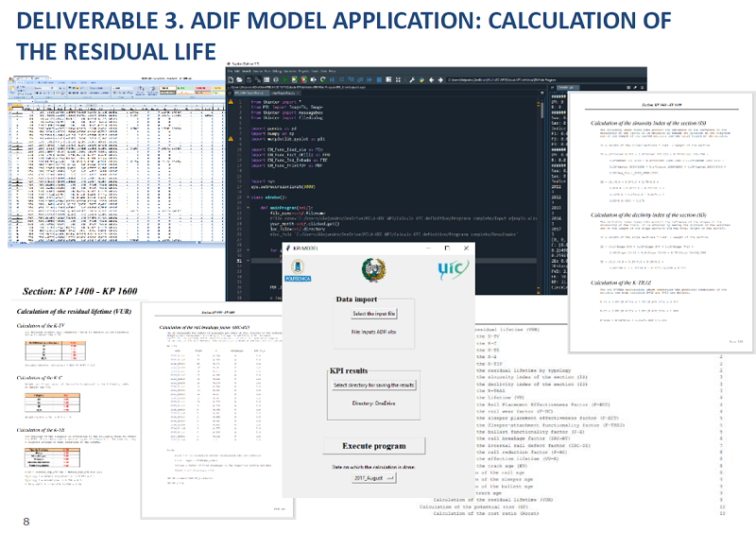This screenshot has width=756, height=549.
Task: Click the warning triangle beside code line one
Action: 231,102
